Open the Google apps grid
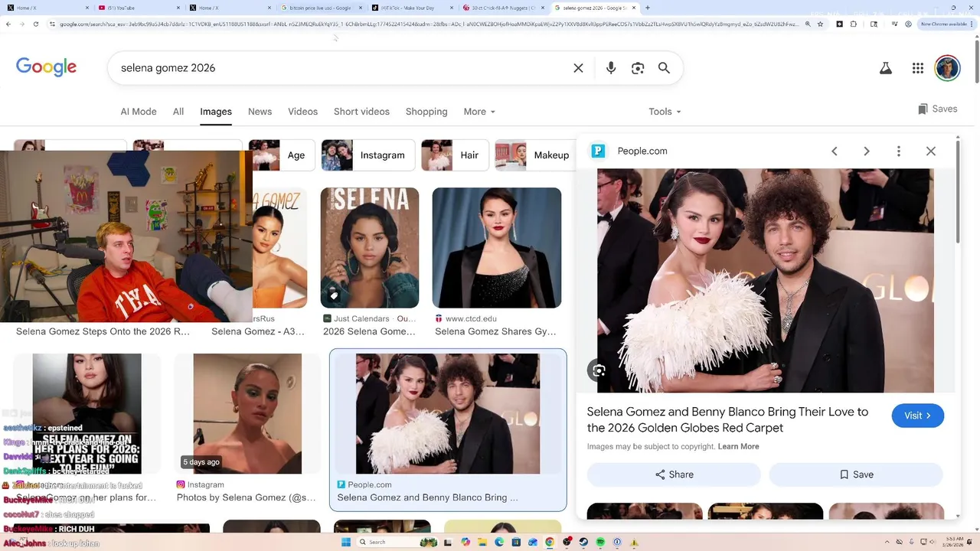Screen dimensions: 980x551 click(918, 68)
